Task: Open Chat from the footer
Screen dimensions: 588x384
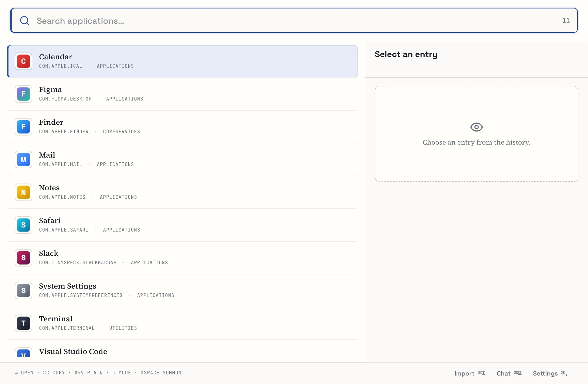Action: pos(509,373)
